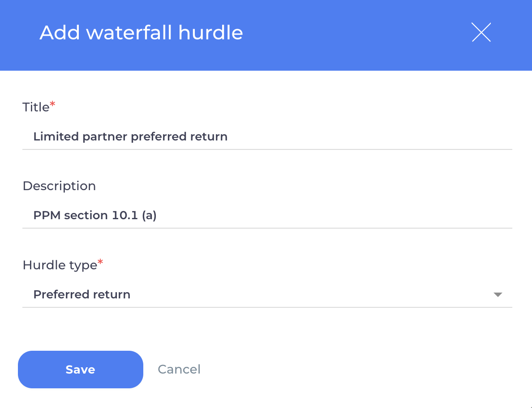This screenshot has width=532, height=408.
Task: Open the Hurdle type dropdown arrow
Action: point(498,294)
